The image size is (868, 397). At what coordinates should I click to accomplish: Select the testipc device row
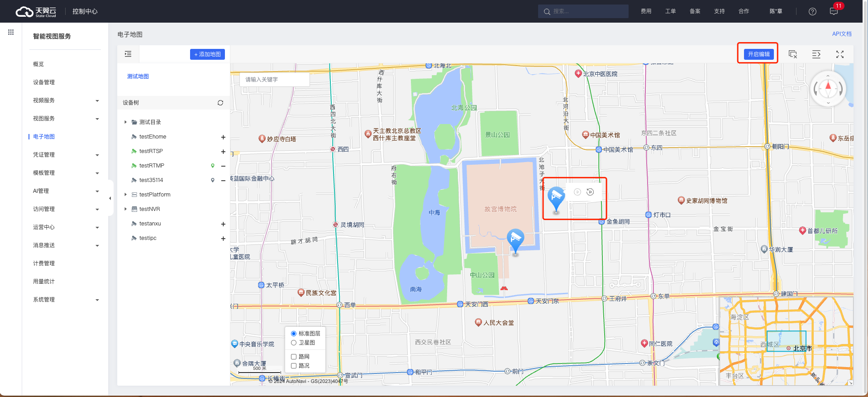(174, 238)
